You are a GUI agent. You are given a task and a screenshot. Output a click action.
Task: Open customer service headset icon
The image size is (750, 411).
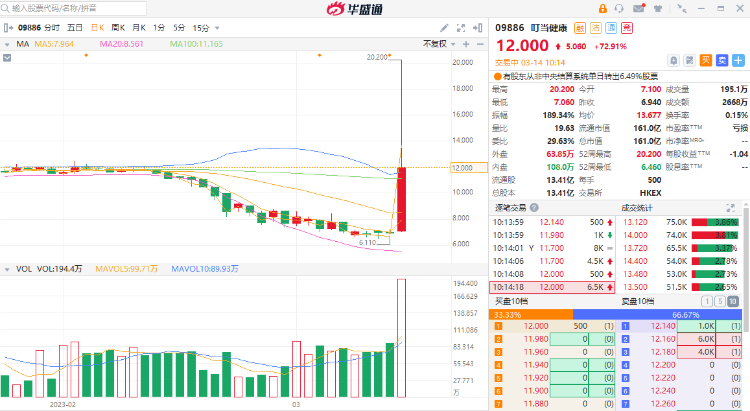619,9
